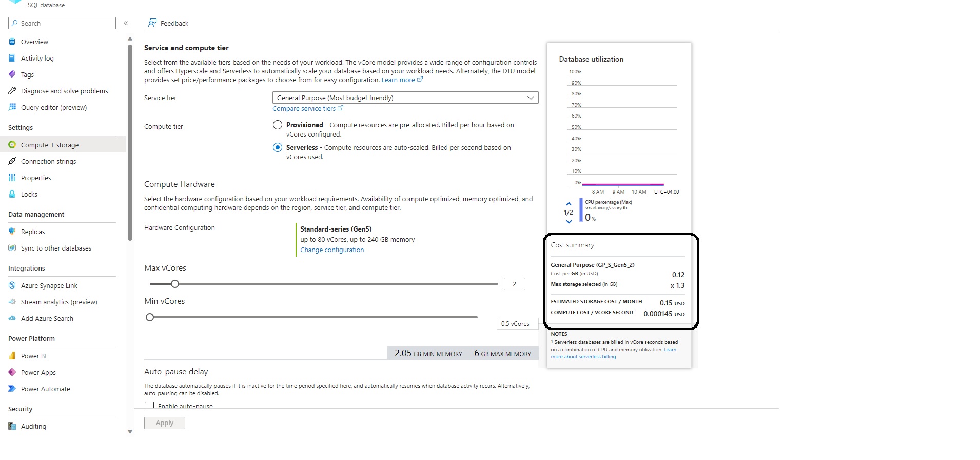Show previous utilization metric with up chevron
The height and width of the screenshot is (460, 980).
click(x=569, y=204)
